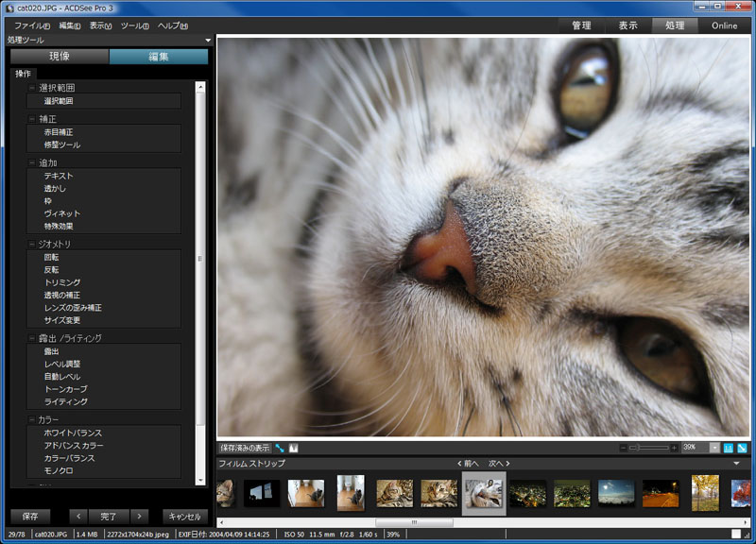Click the white square status bar icon
756x544 pixels.
coord(736,534)
